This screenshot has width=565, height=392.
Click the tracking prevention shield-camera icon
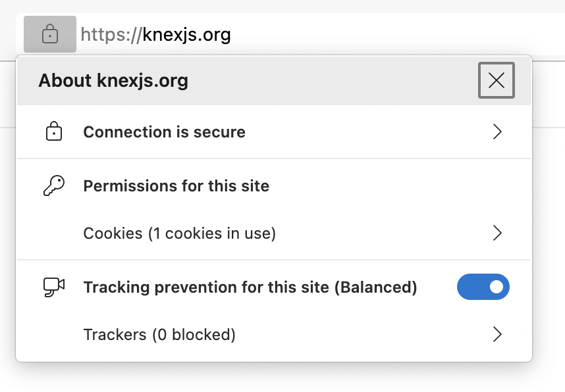pyautogui.click(x=55, y=287)
